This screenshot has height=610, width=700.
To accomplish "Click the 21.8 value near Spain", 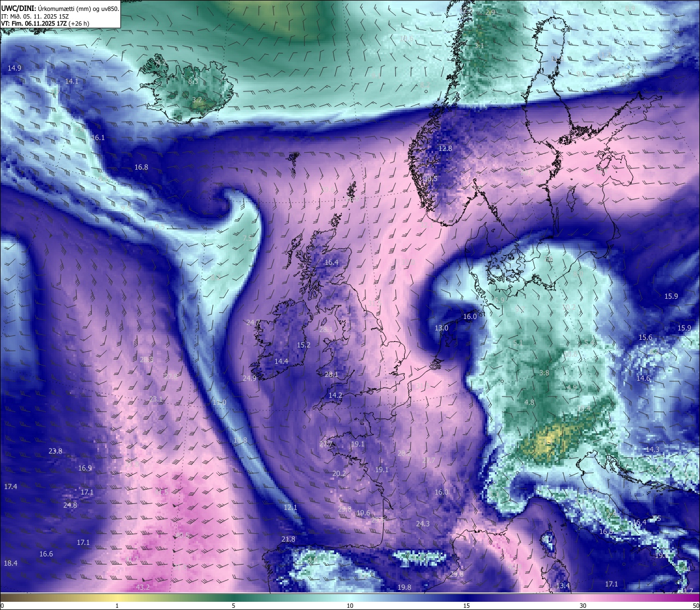I will click(x=288, y=539).
